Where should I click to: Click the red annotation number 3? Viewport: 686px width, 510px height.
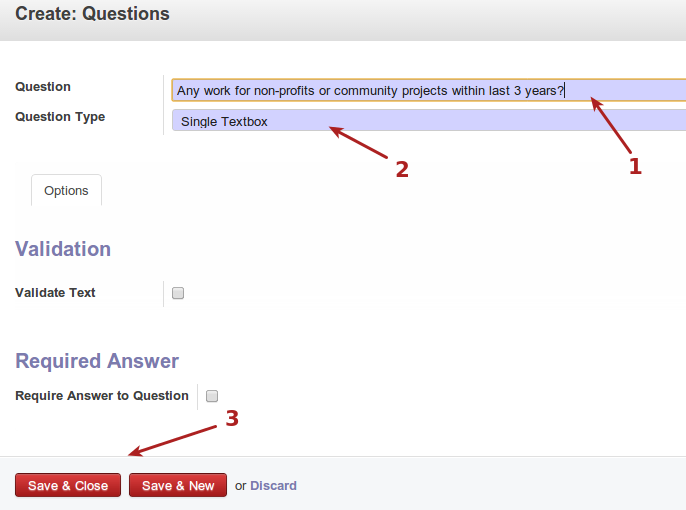tap(231, 419)
